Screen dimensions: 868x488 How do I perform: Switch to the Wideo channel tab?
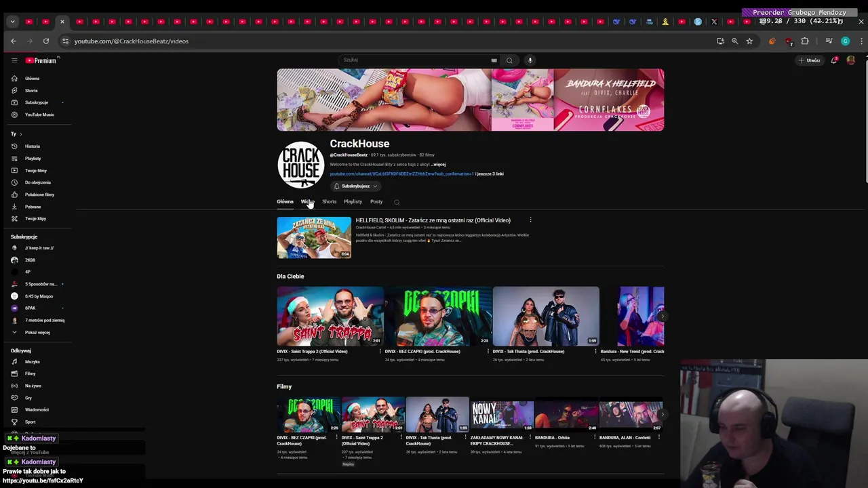click(308, 201)
